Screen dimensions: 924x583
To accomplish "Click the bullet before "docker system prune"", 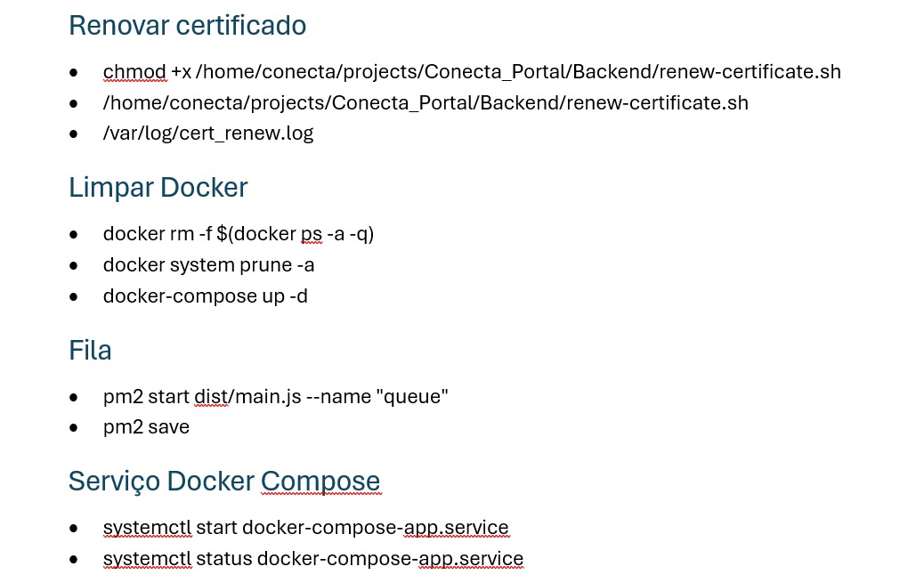I will click(74, 265).
